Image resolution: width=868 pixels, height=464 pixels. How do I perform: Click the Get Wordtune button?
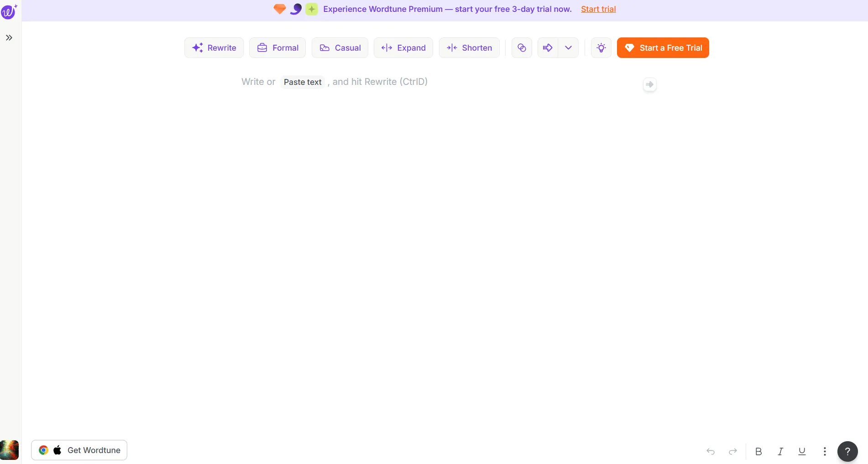(79, 450)
